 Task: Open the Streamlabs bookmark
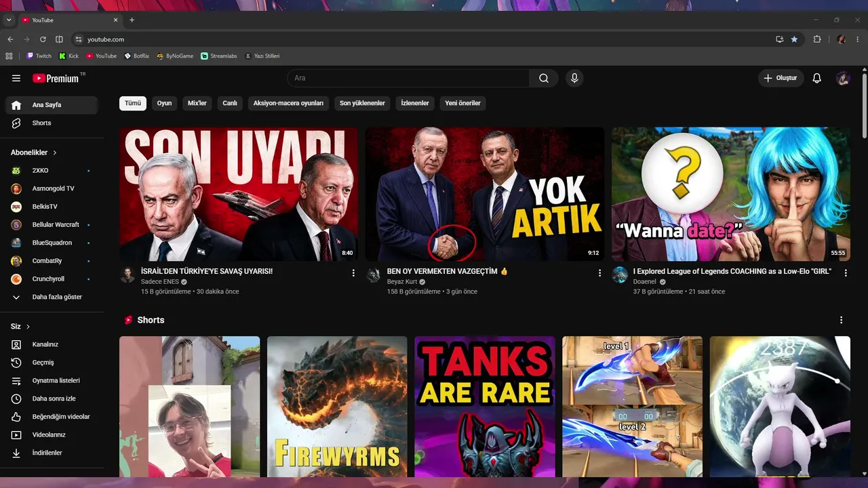point(219,56)
